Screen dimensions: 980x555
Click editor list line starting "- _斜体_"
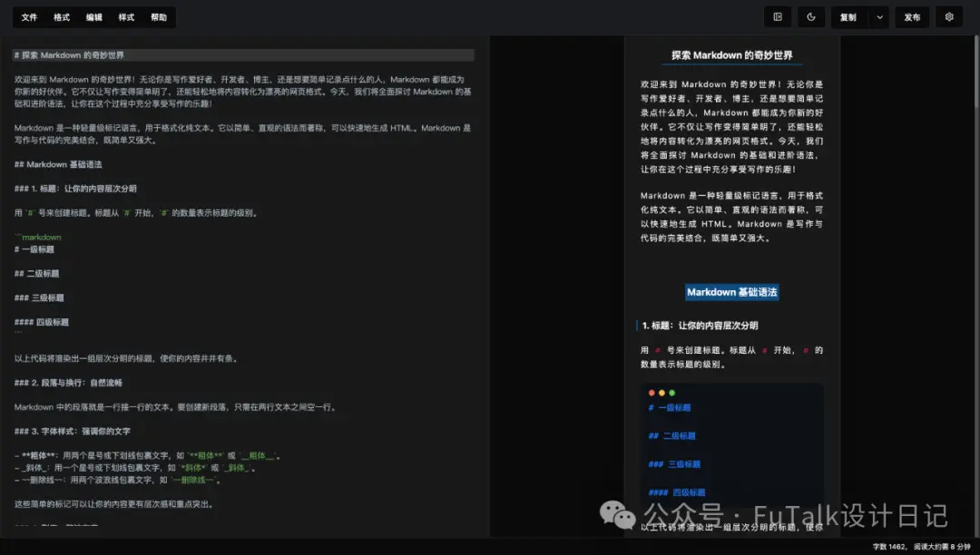[135, 468]
